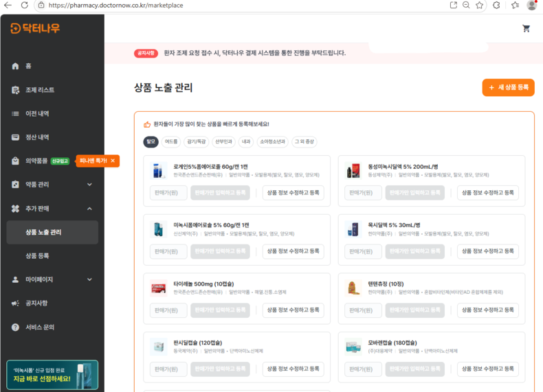
Task: Click 상품 정보 수정하고 등록 for 타이레놀 500mg
Action: click(x=293, y=310)
